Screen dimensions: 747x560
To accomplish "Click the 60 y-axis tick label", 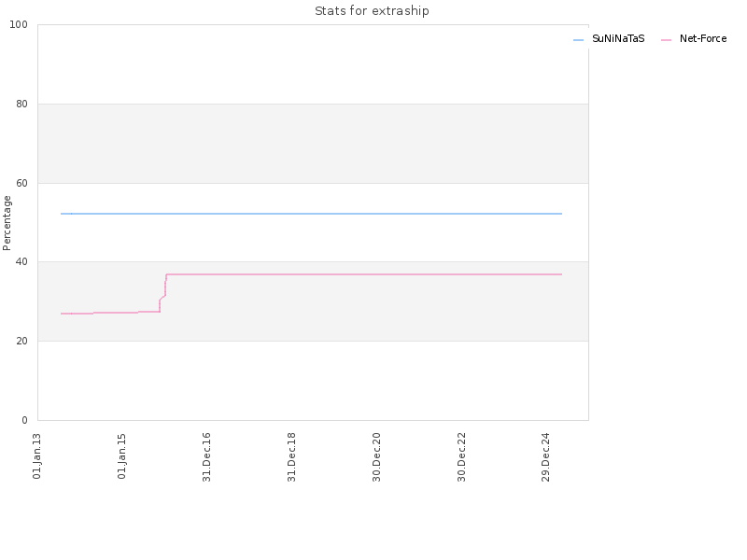I will click(x=21, y=183).
